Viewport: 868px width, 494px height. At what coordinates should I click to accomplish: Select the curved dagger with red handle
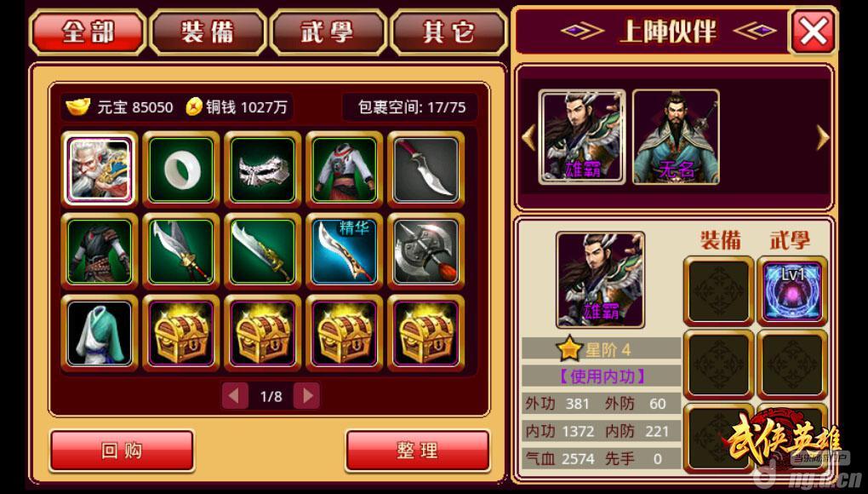pos(425,169)
